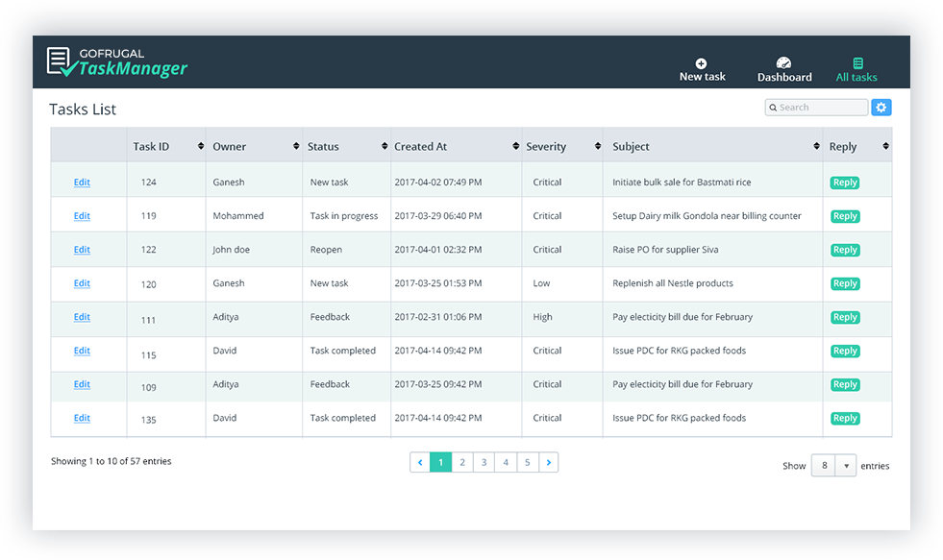Go to previous page arrow
943x560 pixels.
coord(419,463)
